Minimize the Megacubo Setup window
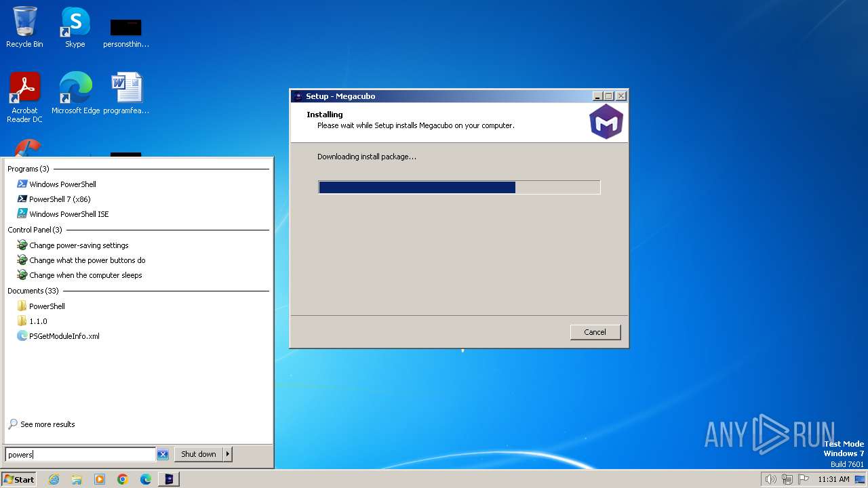This screenshot has height=488, width=868. [x=597, y=96]
